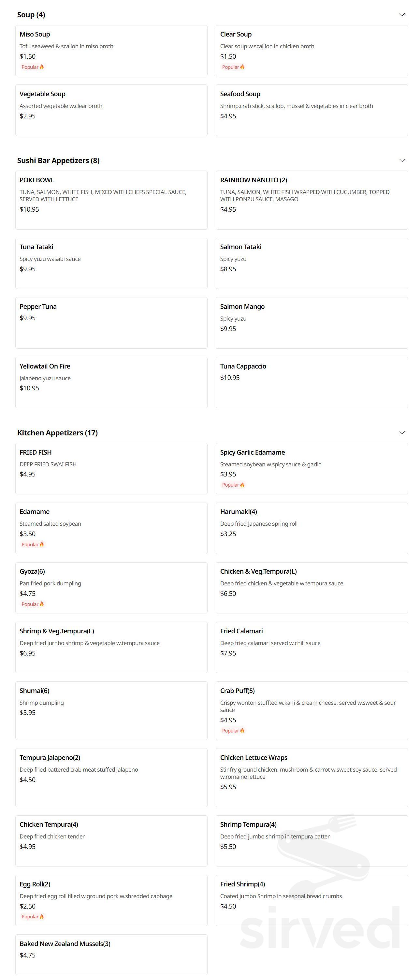Pick the Chicken Lettuce Wraps card

pos(311,777)
